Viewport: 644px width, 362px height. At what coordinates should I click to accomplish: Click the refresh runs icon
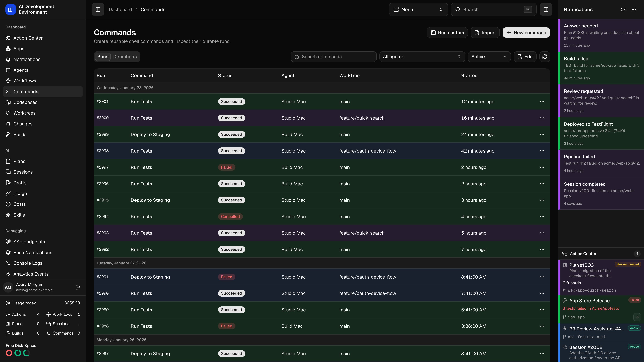(x=545, y=57)
